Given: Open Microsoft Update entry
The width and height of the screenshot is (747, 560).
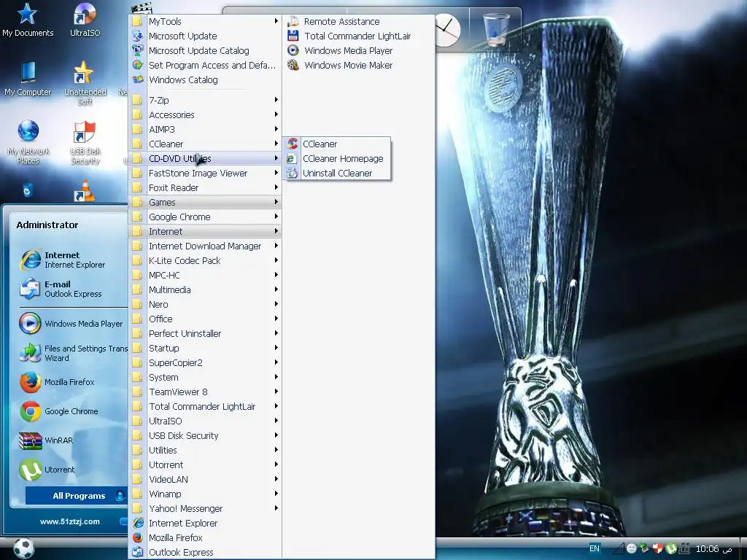Looking at the screenshot, I should (205, 36).
